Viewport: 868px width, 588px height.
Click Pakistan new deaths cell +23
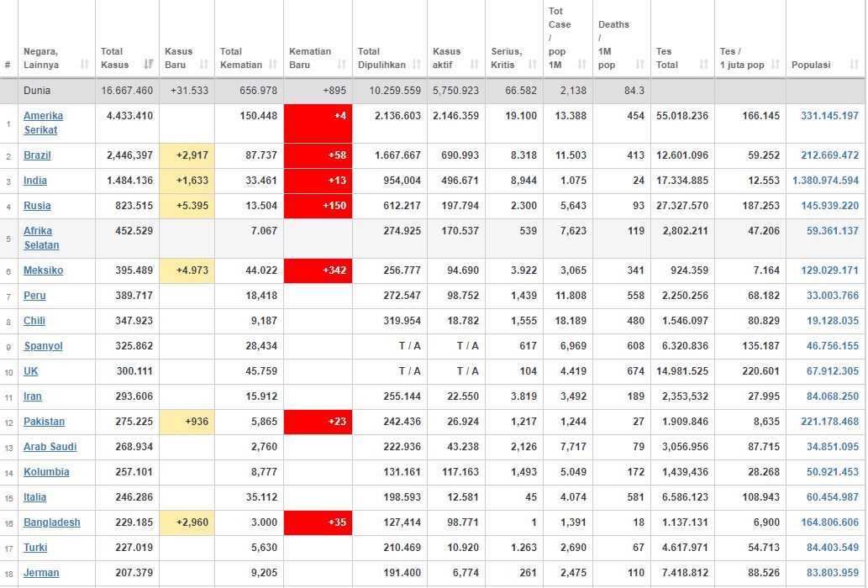318,422
